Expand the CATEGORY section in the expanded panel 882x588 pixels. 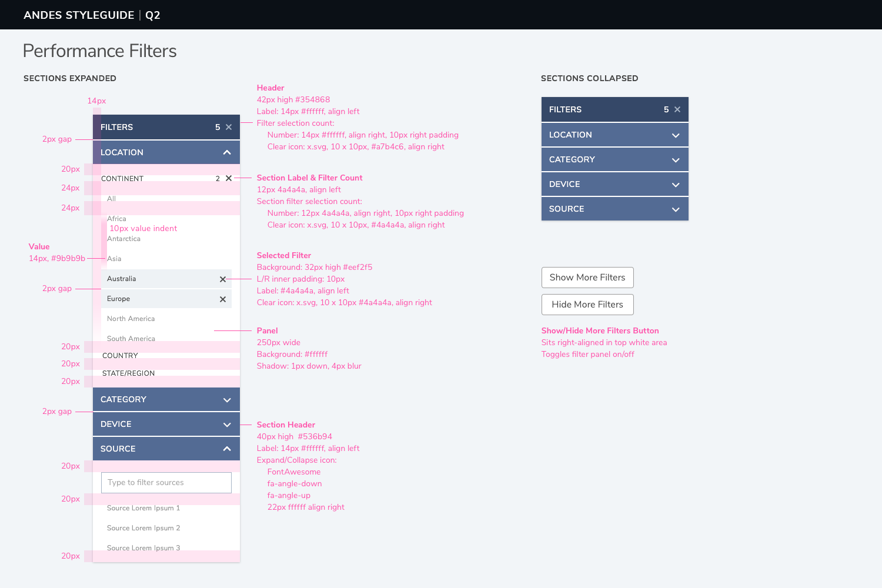(x=227, y=400)
